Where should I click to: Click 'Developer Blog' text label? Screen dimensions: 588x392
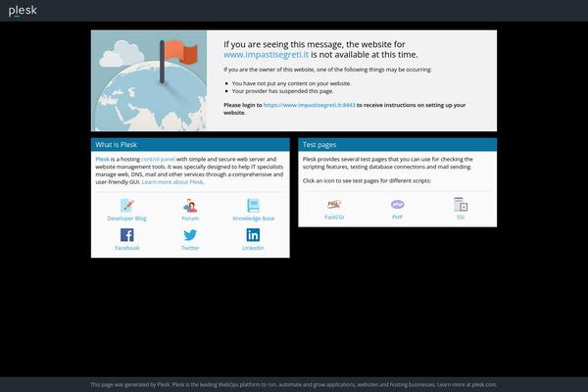coord(126,219)
